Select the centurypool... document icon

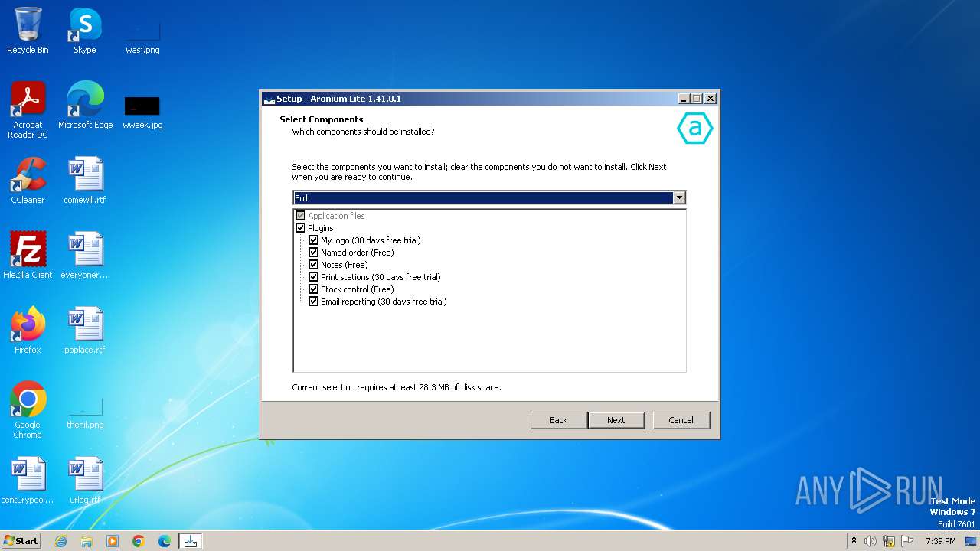tap(28, 481)
